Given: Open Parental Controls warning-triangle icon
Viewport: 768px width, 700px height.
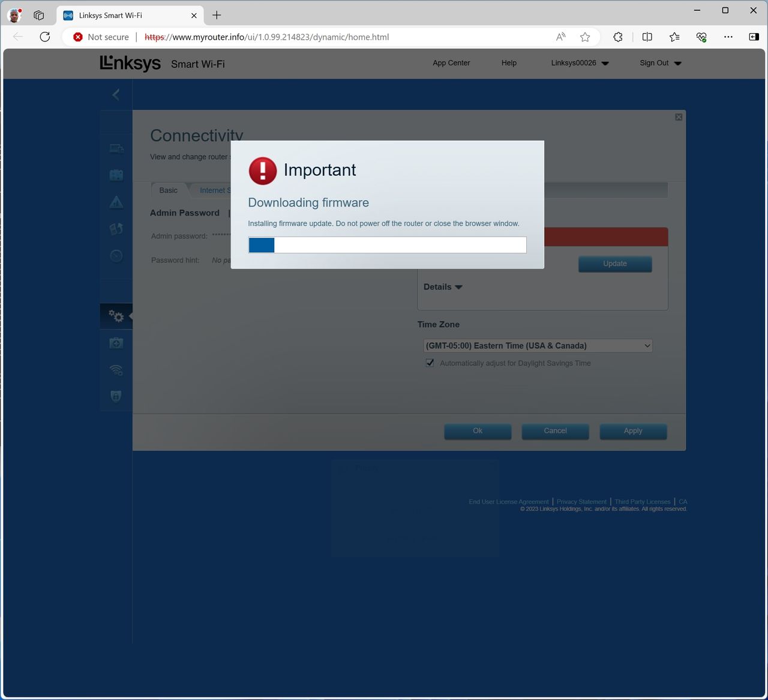Looking at the screenshot, I should click(116, 202).
